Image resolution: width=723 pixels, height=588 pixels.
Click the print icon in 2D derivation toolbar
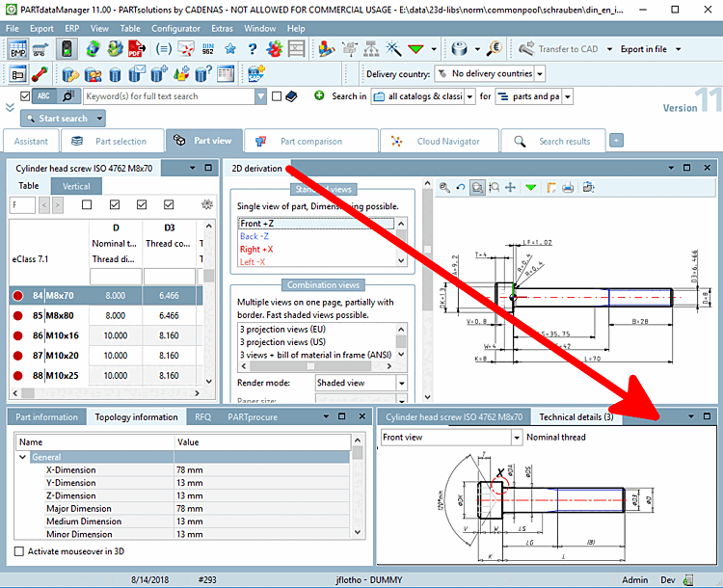[569, 187]
